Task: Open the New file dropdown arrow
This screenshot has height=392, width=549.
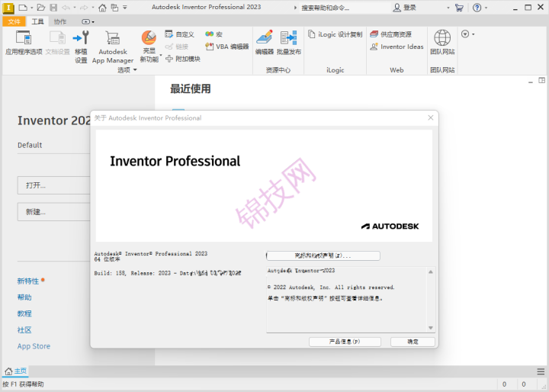Action: pos(31,8)
